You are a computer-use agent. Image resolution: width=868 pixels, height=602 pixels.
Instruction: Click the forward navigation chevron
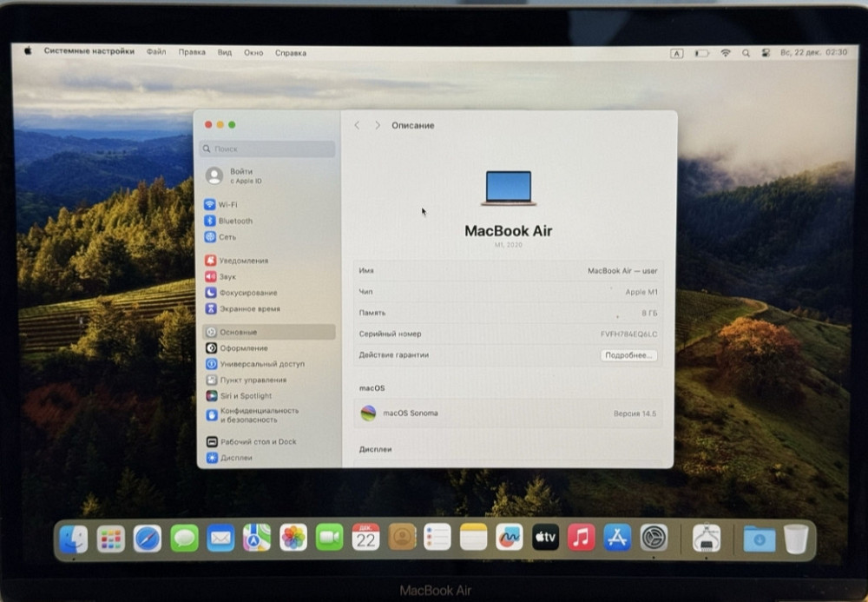pos(376,125)
